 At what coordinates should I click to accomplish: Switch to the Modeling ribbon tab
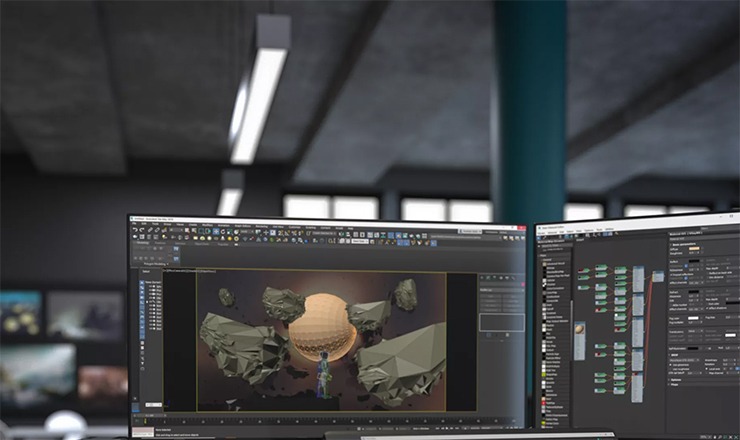(x=143, y=243)
